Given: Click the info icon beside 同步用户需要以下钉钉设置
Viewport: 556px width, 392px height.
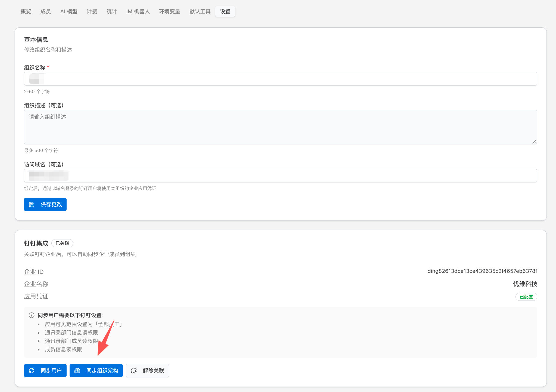Looking at the screenshot, I should (32, 315).
